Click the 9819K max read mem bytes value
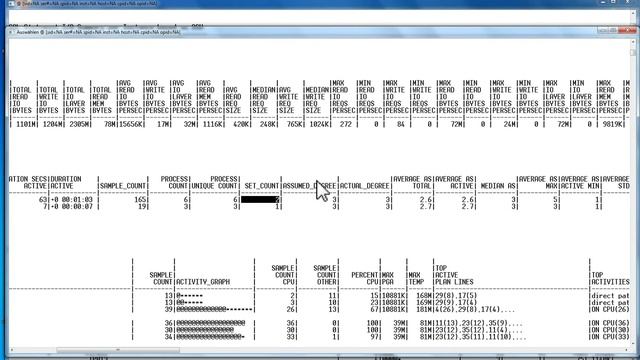The image size is (640, 360). pos(612,124)
